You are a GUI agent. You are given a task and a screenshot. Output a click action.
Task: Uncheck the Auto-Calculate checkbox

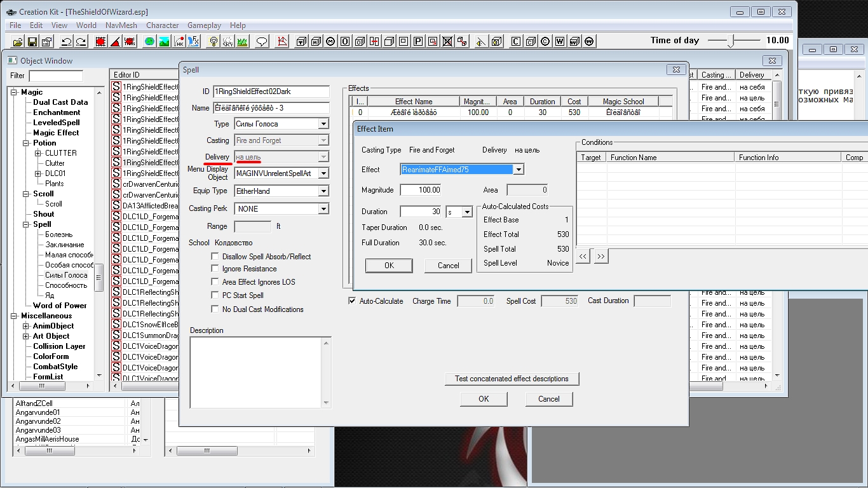tap(353, 301)
